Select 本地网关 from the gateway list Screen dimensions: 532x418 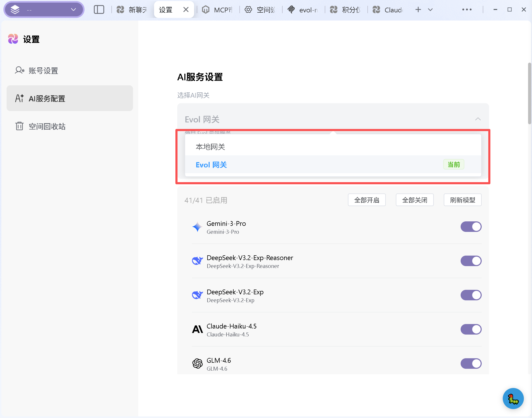coord(210,147)
